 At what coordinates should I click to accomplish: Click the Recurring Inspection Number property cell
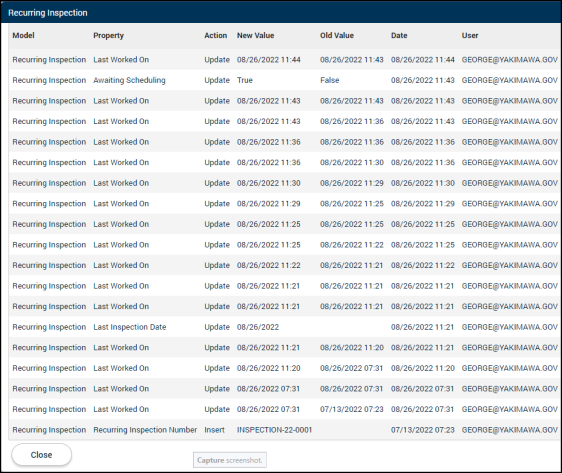pos(145,430)
